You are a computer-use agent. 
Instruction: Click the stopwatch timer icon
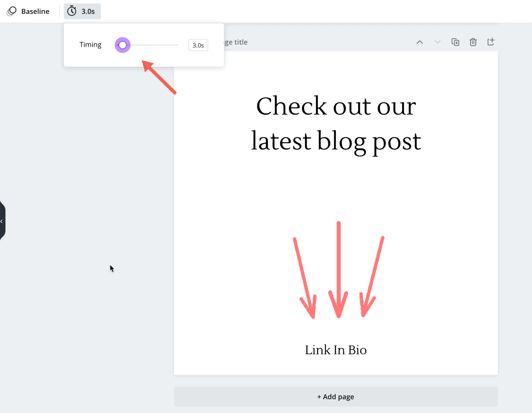point(72,11)
